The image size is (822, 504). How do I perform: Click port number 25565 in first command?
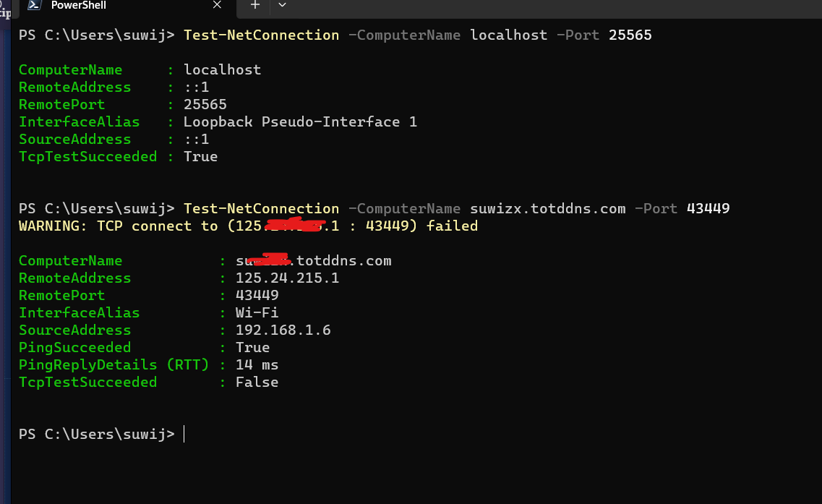[630, 35]
